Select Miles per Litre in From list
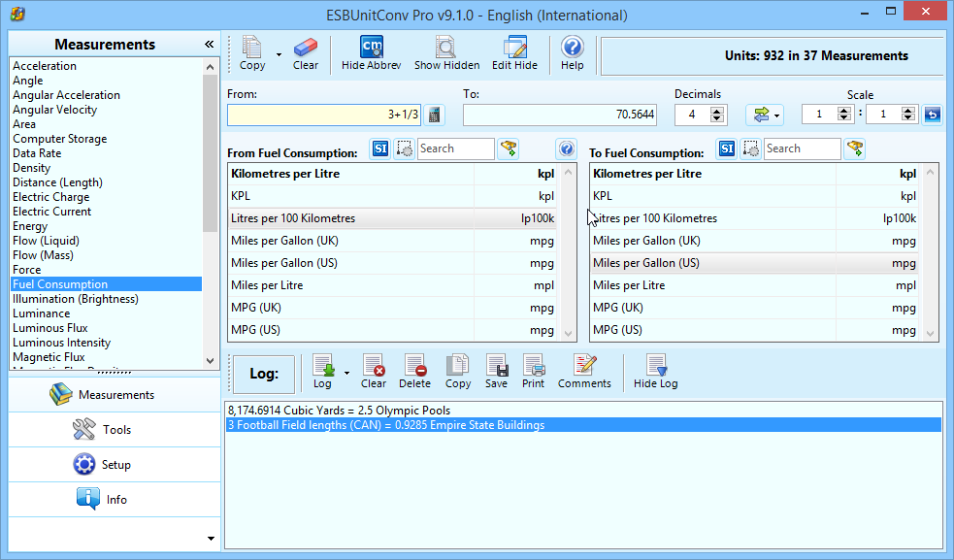Viewport: 954px width, 560px height. tap(392, 285)
